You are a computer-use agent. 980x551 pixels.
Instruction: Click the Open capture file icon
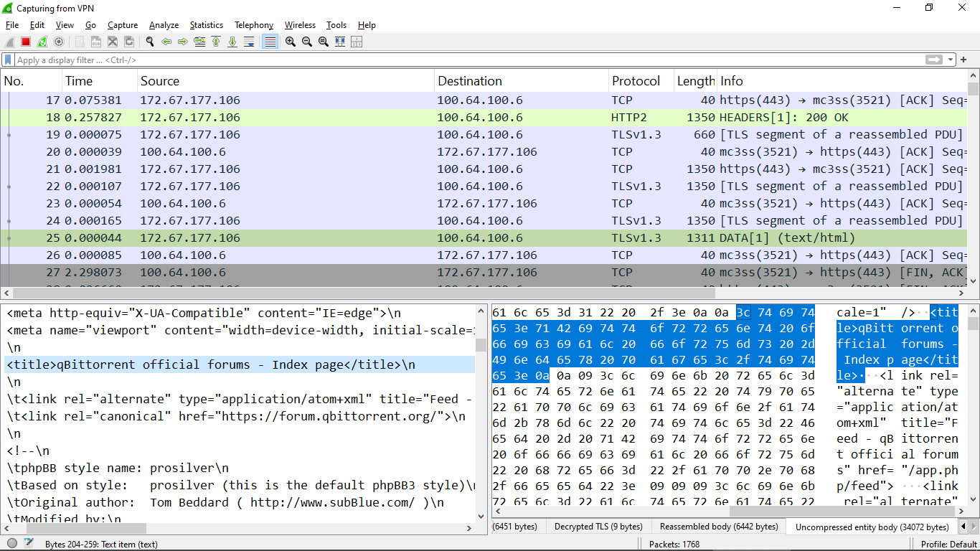pyautogui.click(x=80, y=42)
